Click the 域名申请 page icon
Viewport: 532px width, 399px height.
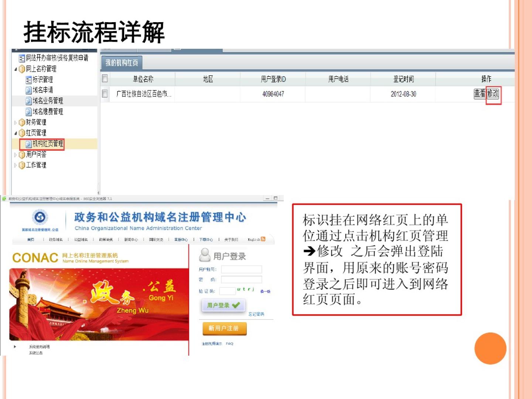pyautogui.click(x=28, y=90)
